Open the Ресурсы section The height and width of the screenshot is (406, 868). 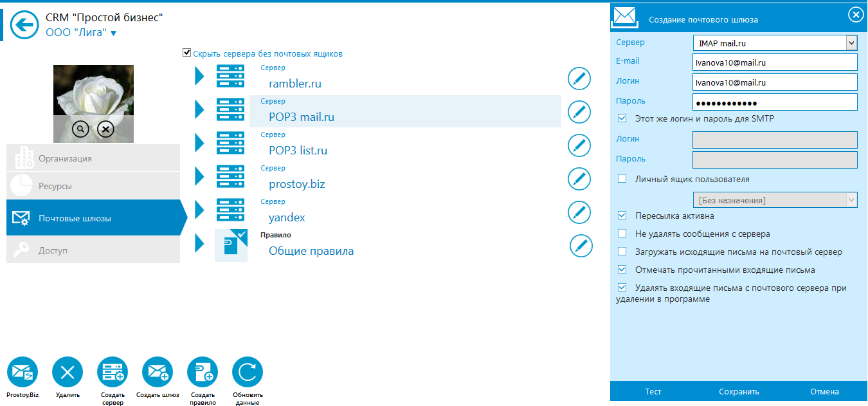click(93, 185)
